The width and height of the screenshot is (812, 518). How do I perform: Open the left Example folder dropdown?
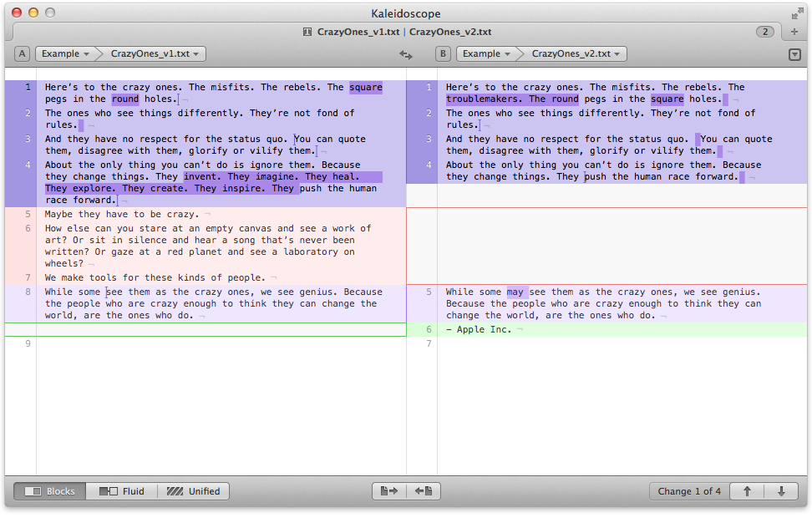click(x=66, y=53)
